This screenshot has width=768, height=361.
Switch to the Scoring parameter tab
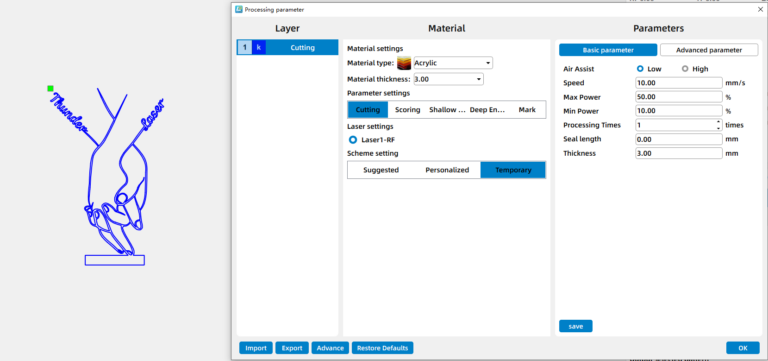tap(408, 110)
